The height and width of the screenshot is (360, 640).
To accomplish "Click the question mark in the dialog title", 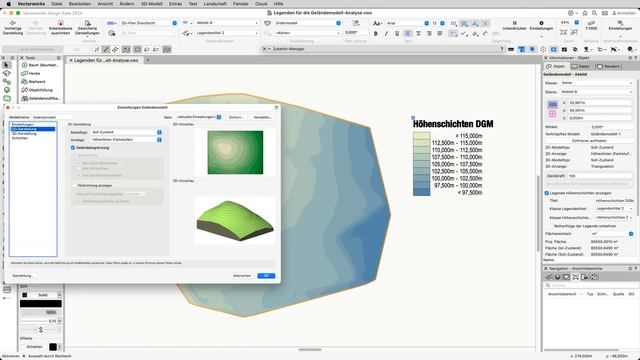I will click(x=276, y=107).
